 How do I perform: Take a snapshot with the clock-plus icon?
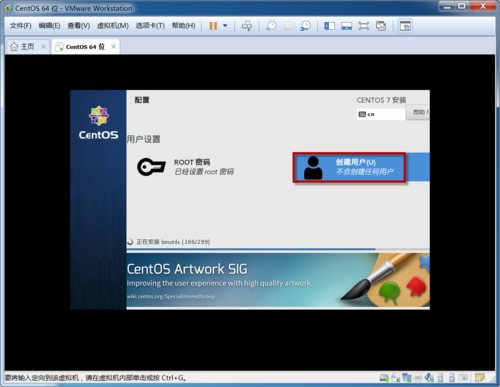pyautogui.click(x=271, y=26)
